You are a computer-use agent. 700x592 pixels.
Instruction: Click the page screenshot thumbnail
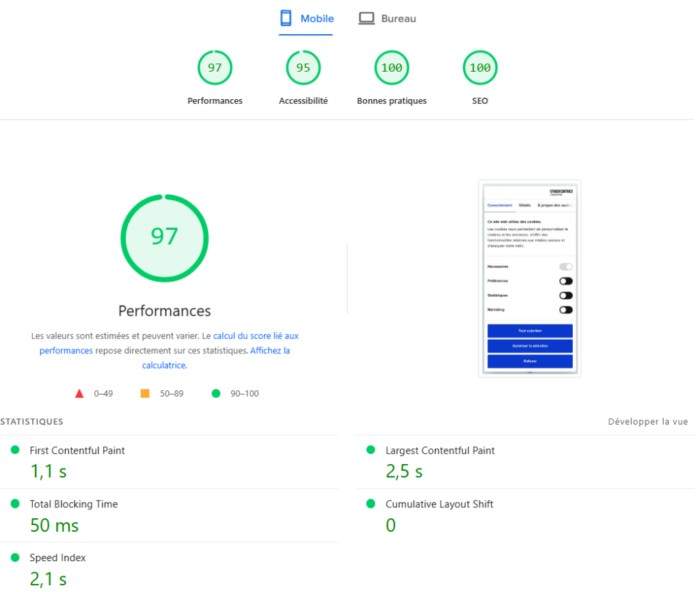click(530, 278)
